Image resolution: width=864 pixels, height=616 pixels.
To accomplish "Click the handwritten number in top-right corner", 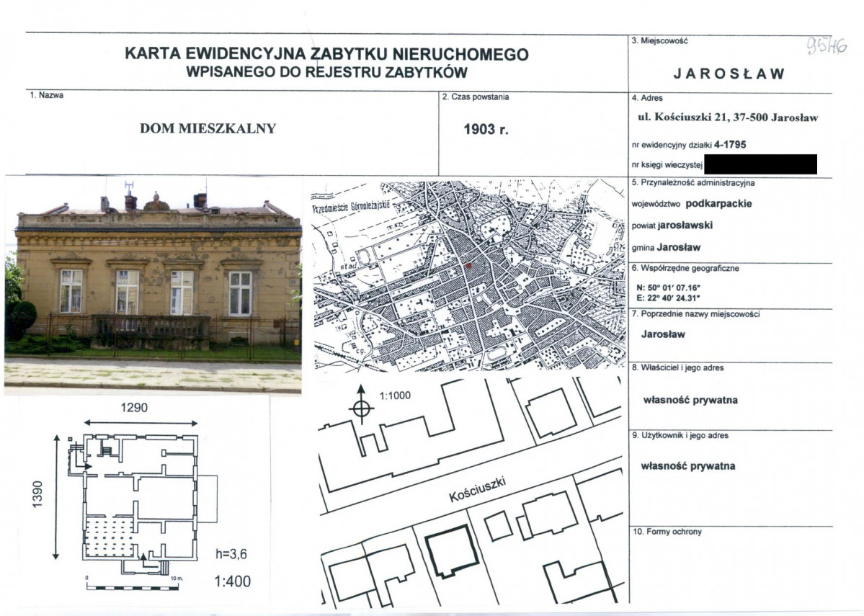I will (x=827, y=47).
